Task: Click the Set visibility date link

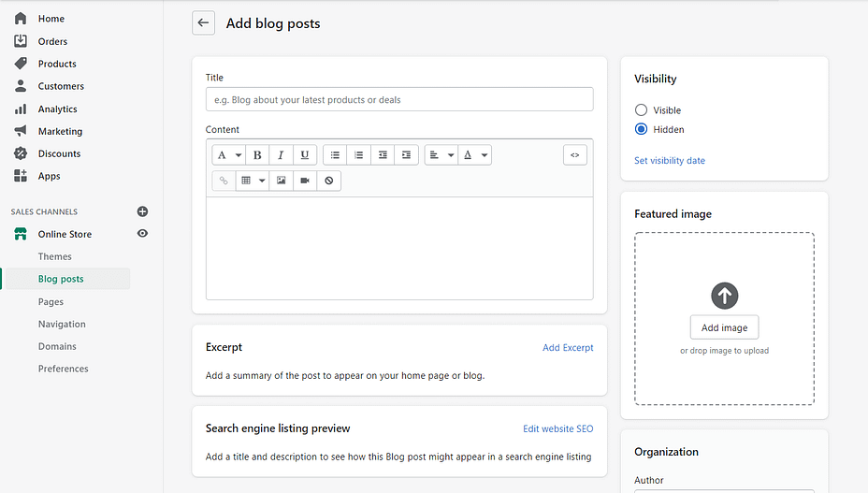Action: point(670,161)
